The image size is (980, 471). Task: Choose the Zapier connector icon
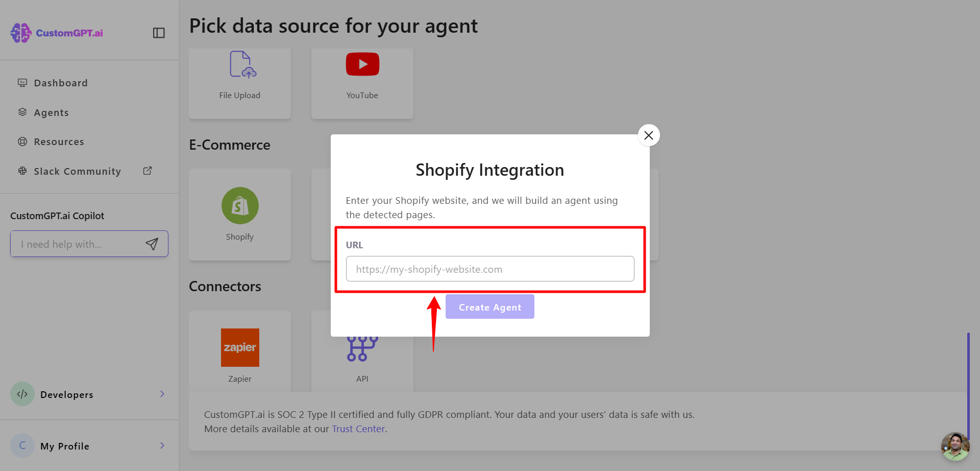pyautogui.click(x=240, y=347)
